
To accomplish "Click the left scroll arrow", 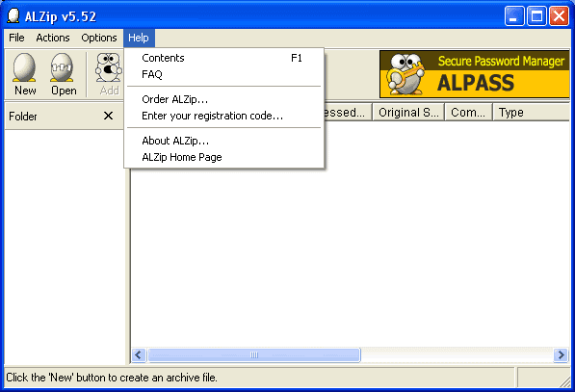I will (139, 354).
